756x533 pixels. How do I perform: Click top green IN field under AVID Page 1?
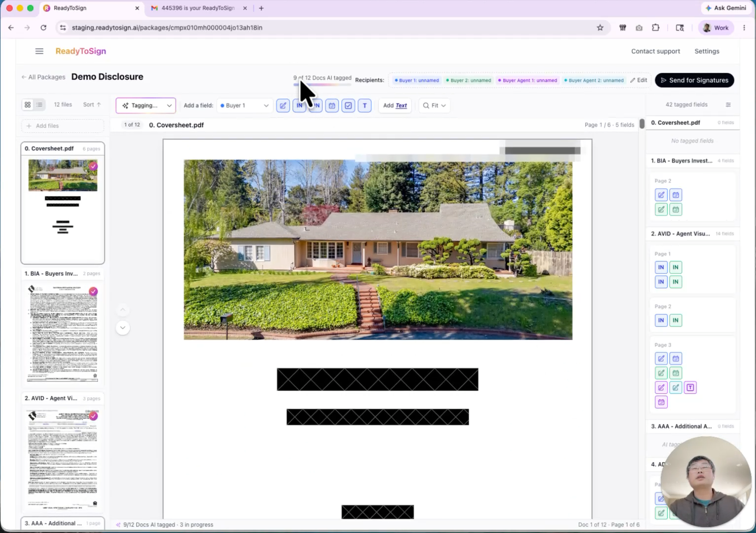point(676,267)
